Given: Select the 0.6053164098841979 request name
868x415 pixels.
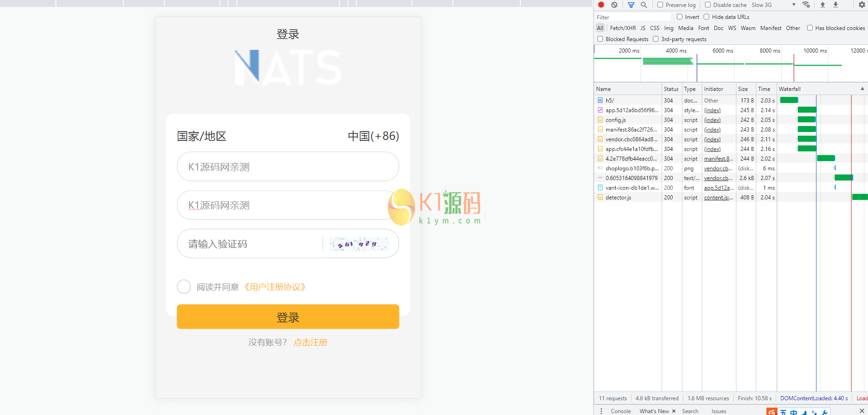Looking at the screenshot, I should pos(632,178).
